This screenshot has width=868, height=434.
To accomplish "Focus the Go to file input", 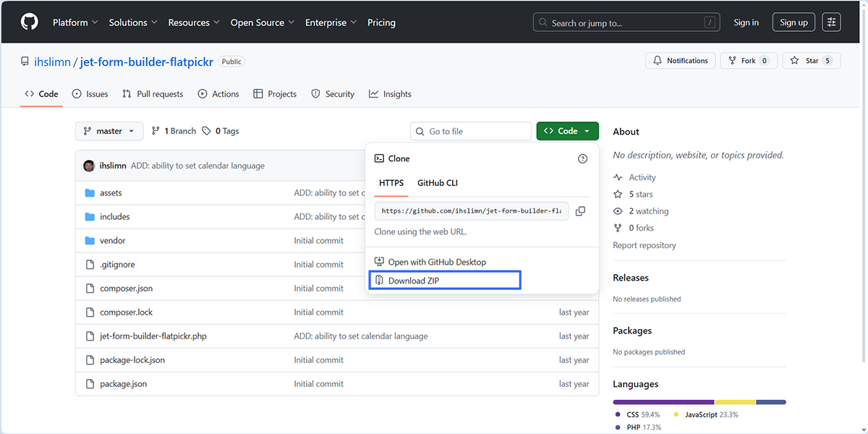I will click(x=471, y=131).
